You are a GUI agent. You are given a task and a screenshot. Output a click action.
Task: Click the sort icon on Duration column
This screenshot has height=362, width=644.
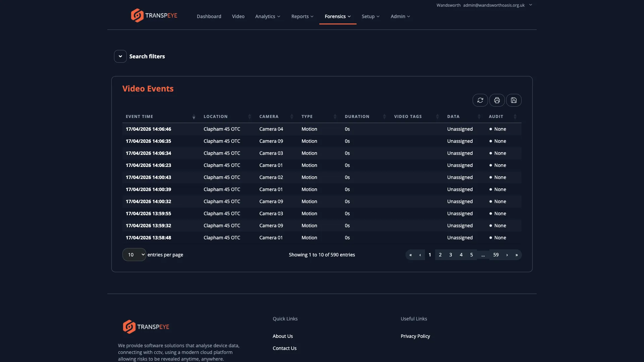[x=384, y=116]
